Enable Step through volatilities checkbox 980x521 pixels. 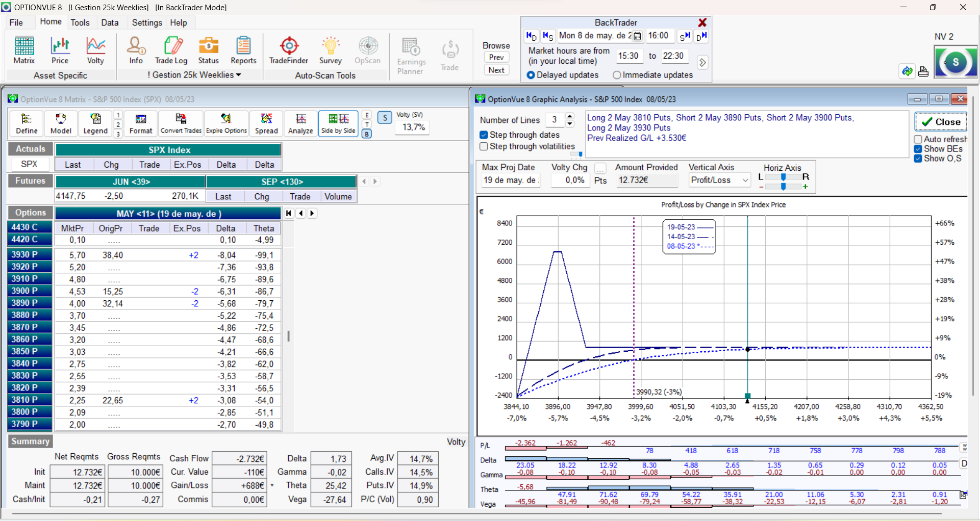click(x=484, y=147)
